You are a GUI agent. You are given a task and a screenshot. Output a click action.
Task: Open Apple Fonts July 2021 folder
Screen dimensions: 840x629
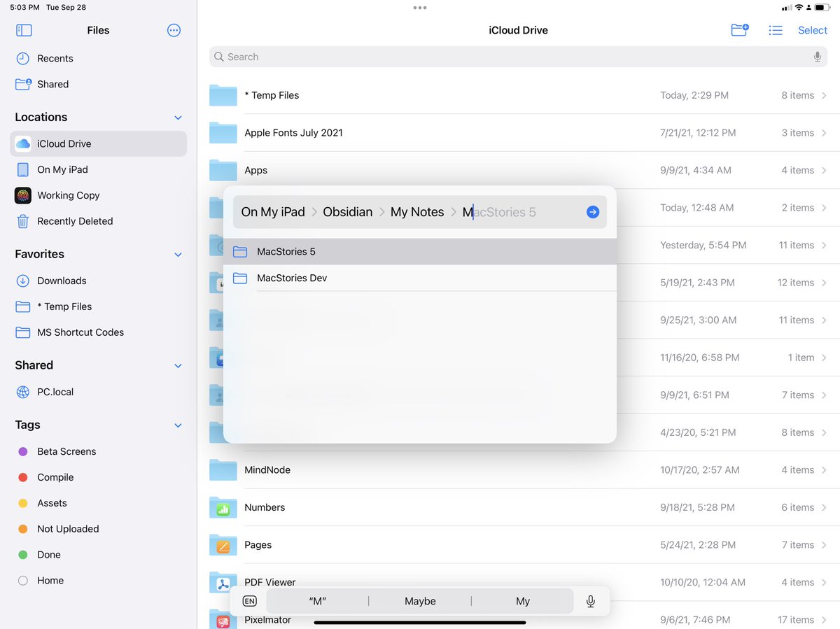pos(518,133)
